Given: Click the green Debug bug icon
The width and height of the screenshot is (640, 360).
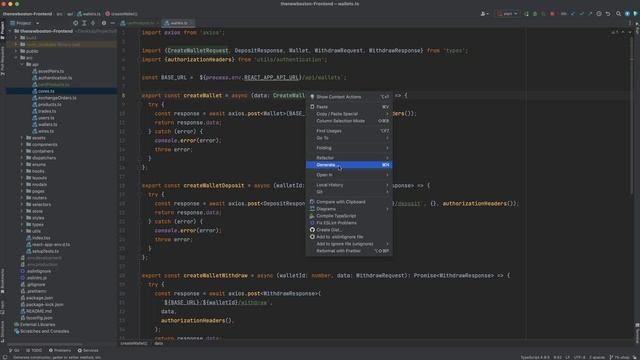Looking at the screenshot, I should pyautogui.click(x=535, y=14).
